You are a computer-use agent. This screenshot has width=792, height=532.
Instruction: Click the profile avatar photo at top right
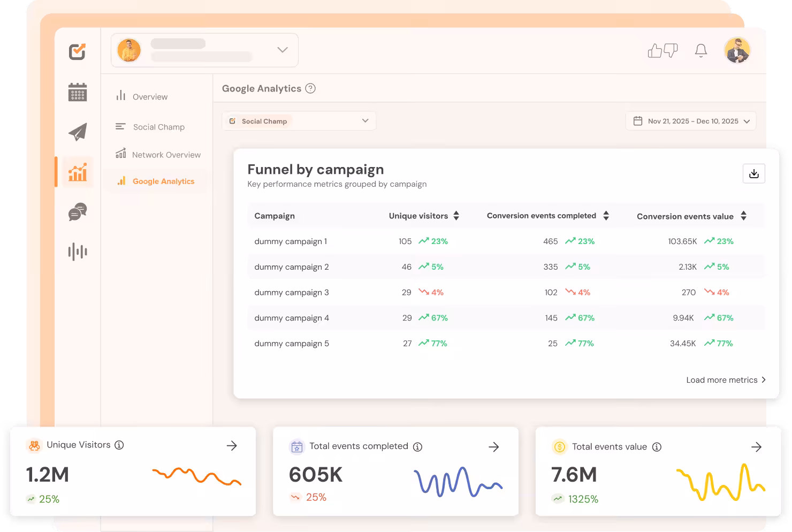(x=737, y=50)
